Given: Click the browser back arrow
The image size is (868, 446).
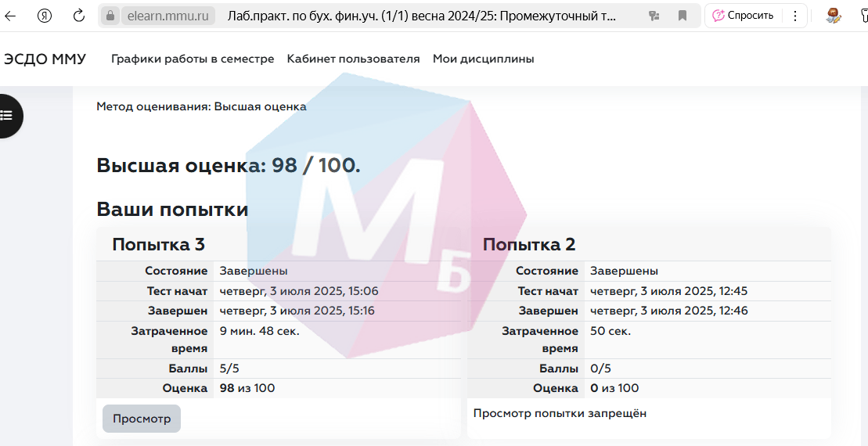Looking at the screenshot, I should tap(11, 16).
